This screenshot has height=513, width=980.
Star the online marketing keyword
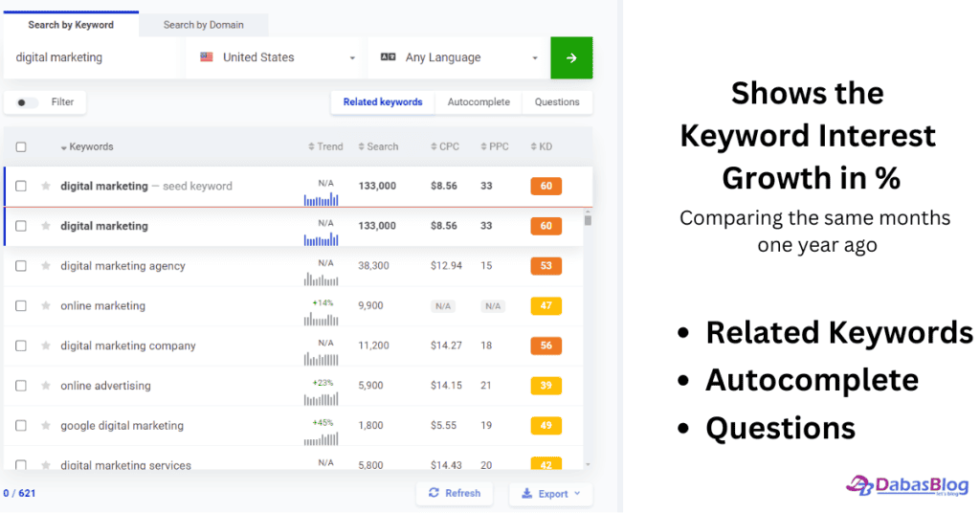[46, 305]
